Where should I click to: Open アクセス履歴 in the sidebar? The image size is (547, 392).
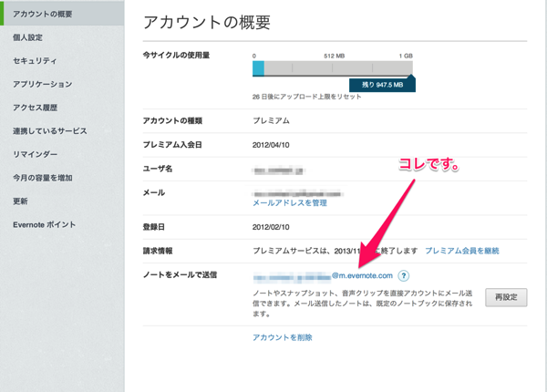[36, 108]
